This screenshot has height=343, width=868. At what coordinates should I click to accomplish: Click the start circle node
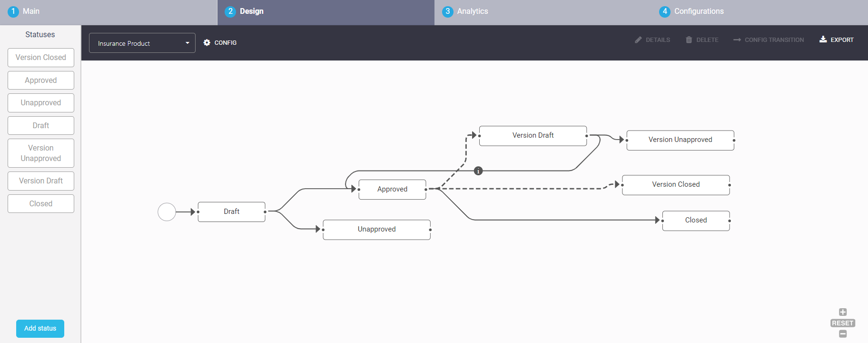[167, 212]
